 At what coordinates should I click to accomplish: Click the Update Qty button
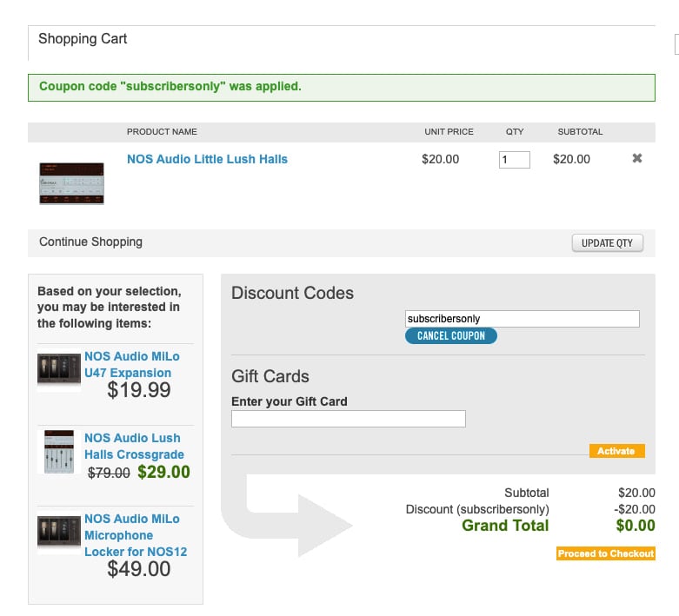click(607, 243)
